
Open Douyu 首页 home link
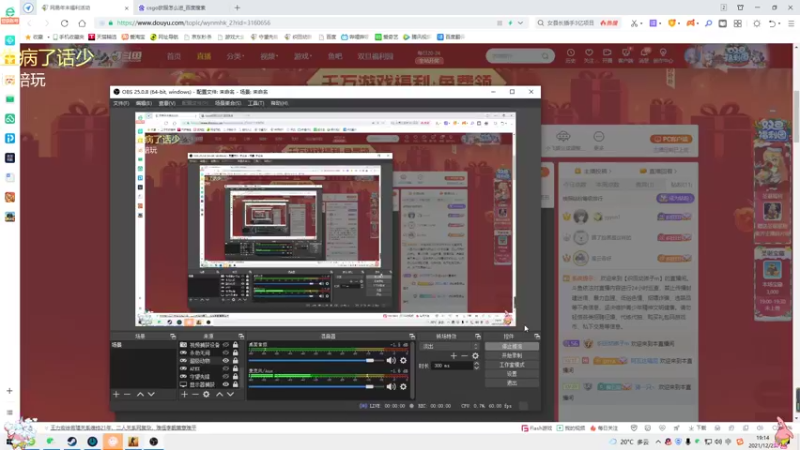click(x=174, y=56)
